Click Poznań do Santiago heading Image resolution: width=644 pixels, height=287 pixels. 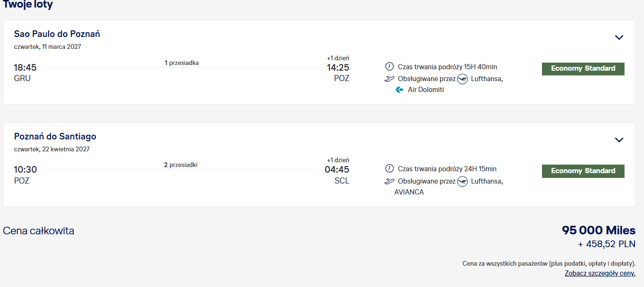(55, 137)
